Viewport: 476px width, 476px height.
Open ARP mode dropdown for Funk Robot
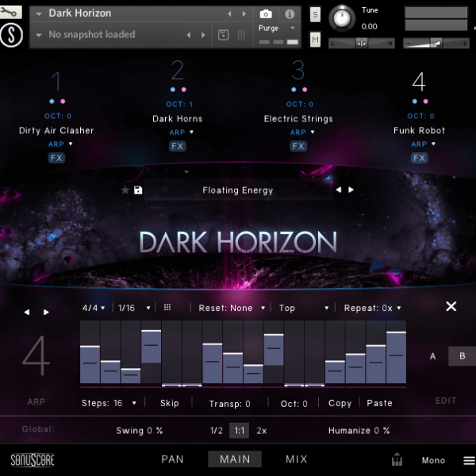pos(433,144)
